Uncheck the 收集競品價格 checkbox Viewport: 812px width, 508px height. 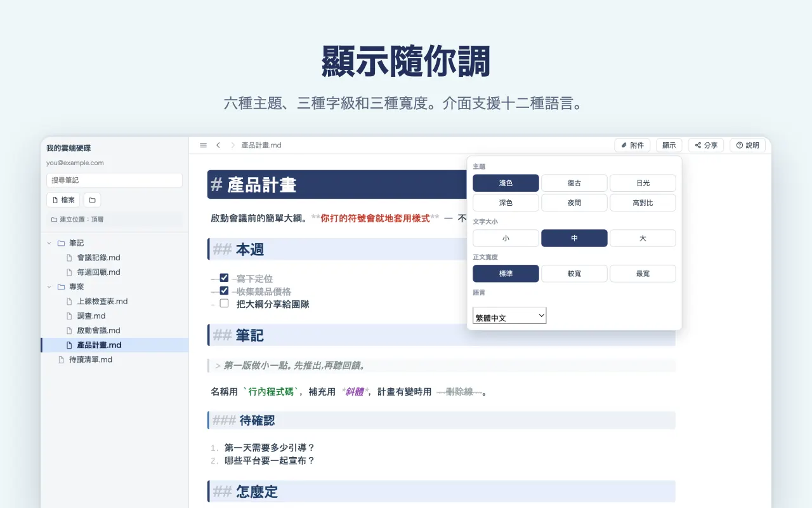[224, 290]
